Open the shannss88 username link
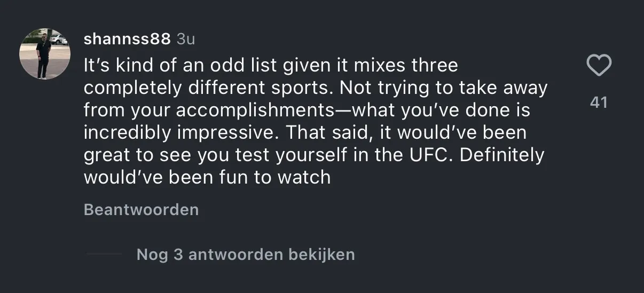Image resolution: width=644 pixels, height=293 pixels. (127, 39)
